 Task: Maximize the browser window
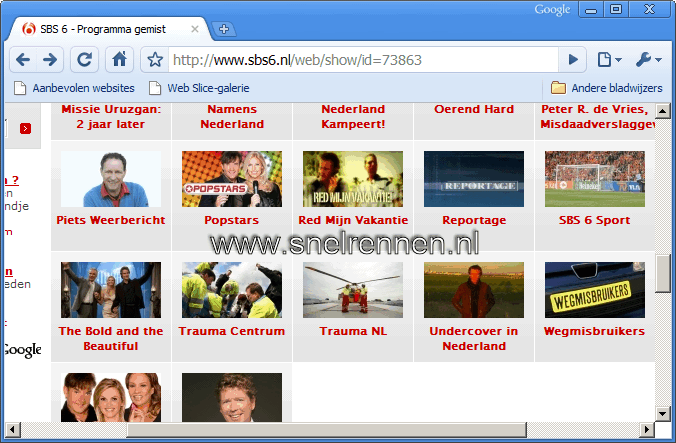tap(616, 9)
